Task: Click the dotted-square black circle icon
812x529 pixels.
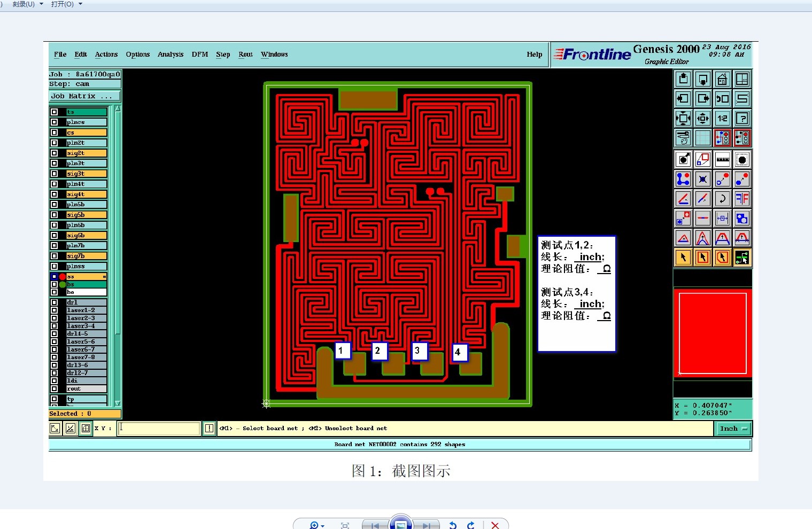Action: click(742, 159)
